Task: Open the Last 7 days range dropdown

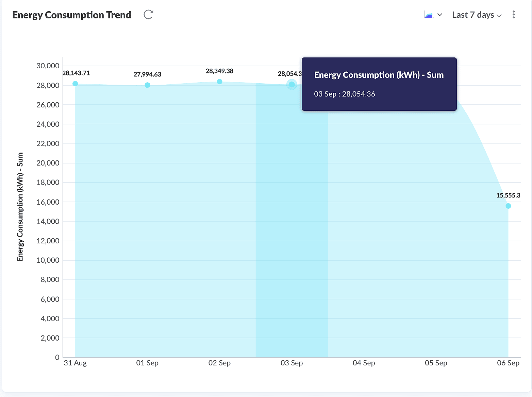Action: 477,15
